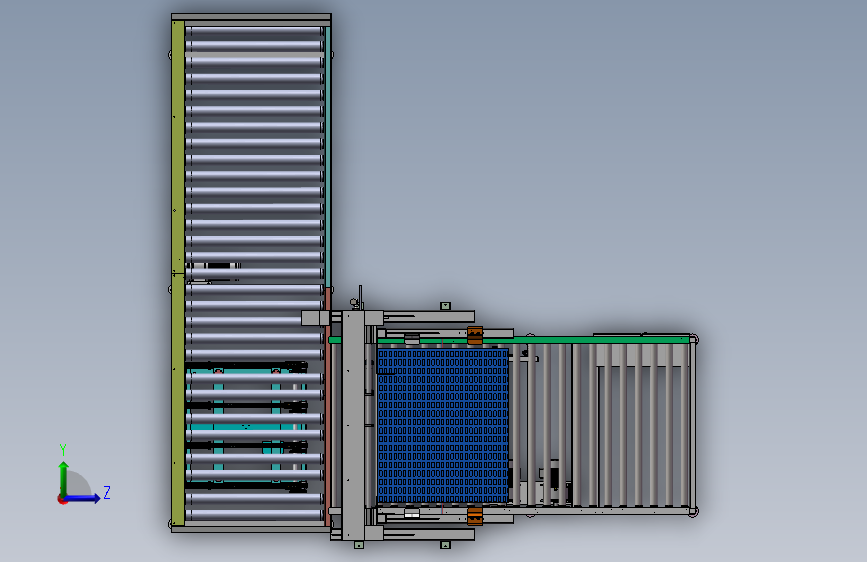This screenshot has height=562, width=867.
Task: Click the green Y axis arrow of triad
Action: point(64,478)
